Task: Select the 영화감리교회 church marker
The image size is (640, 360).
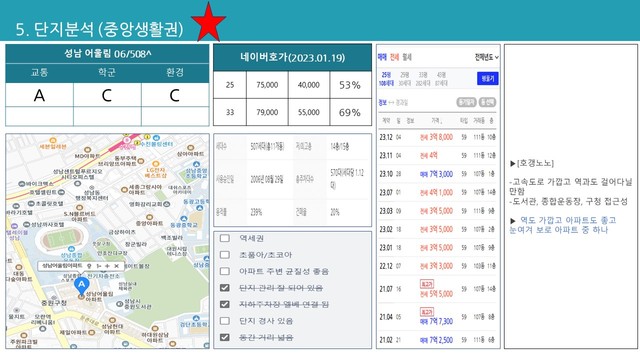Action: pos(167,204)
